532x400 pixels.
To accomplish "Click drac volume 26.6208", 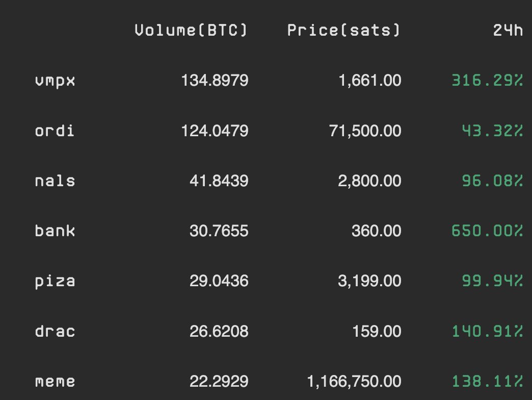I will (219, 331).
